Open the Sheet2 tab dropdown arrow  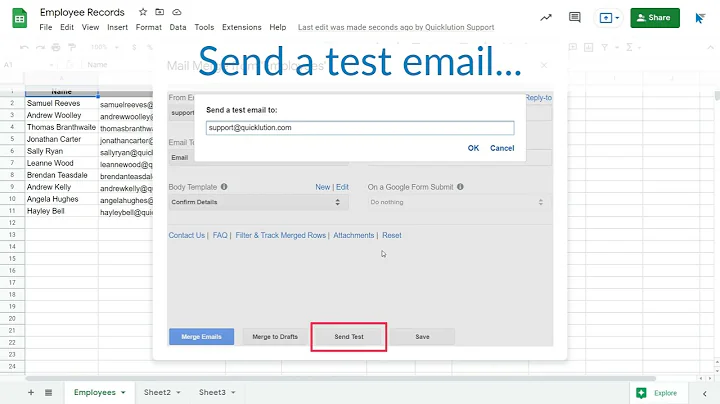click(x=178, y=393)
